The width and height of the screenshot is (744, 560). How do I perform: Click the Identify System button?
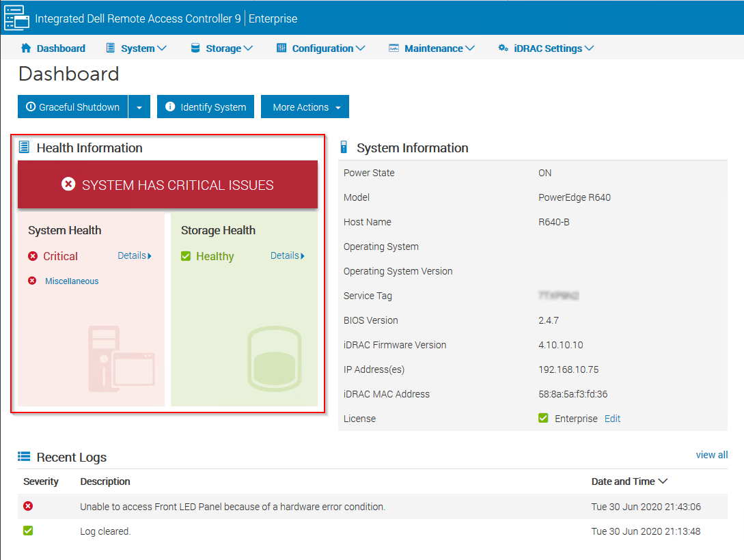(x=205, y=107)
